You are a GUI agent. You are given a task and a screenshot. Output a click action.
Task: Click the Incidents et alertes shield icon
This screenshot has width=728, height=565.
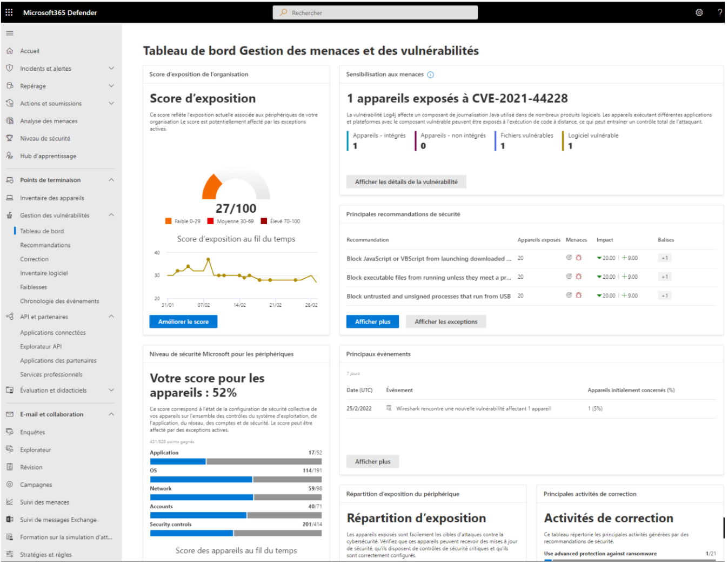pyautogui.click(x=9, y=68)
